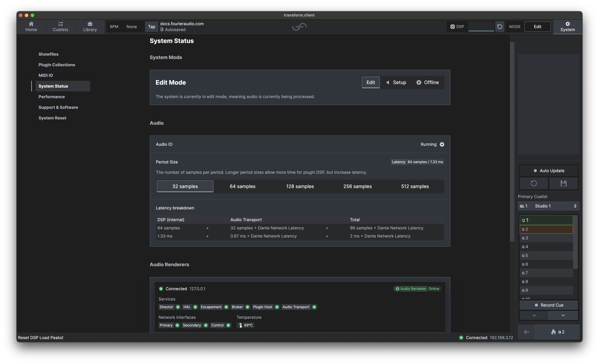This screenshot has width=599, height=364.
Task: Click the Record Cue button
Action: click(x=549, y=305)
